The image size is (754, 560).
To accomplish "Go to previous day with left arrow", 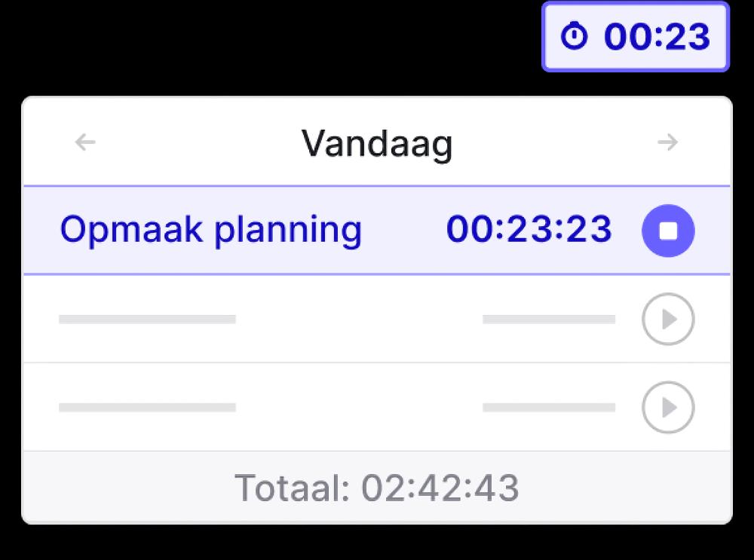I will click(86, 142).
